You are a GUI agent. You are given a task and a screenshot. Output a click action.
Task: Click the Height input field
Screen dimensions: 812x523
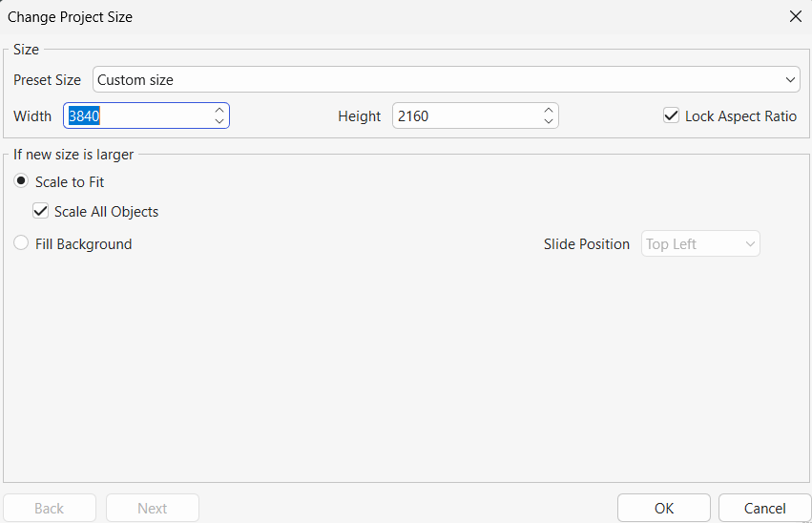pyautogui.click(x=466, y=115)
